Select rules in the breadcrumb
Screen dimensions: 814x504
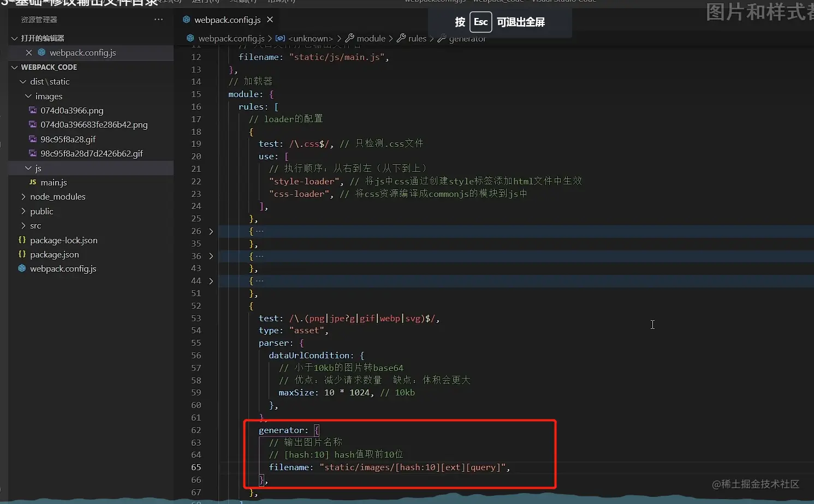coord(418,38)
